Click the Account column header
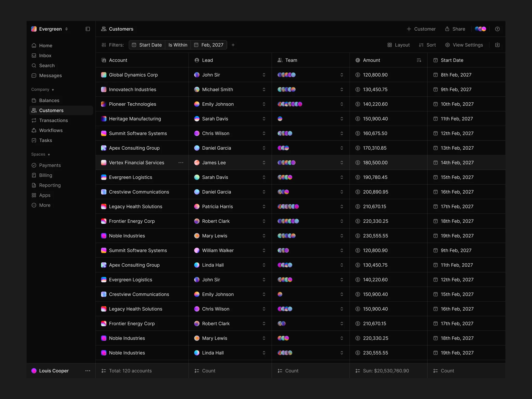The height and width of the screenshot is (399, 532). click(x=142, y=60)
